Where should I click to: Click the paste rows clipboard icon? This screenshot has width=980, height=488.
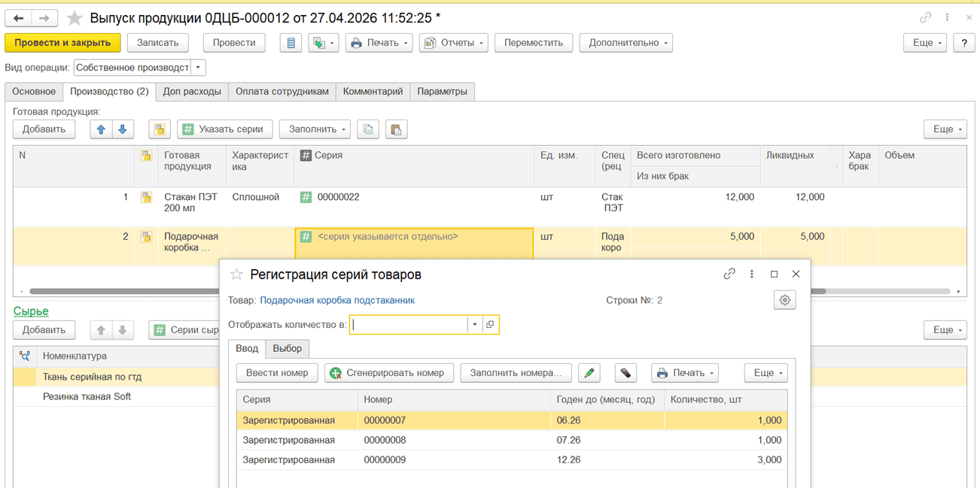[396, 129]
